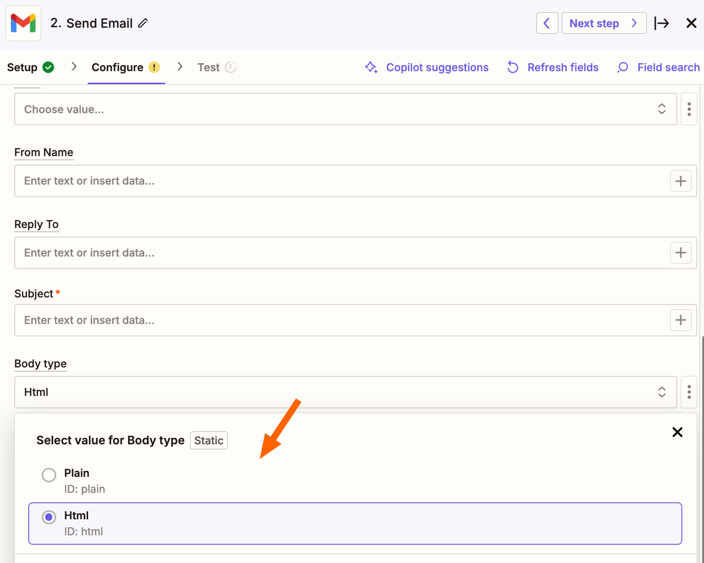Click plus icon in Reply To field
This screenshot has height=563, width=704.
coord(680,253)
